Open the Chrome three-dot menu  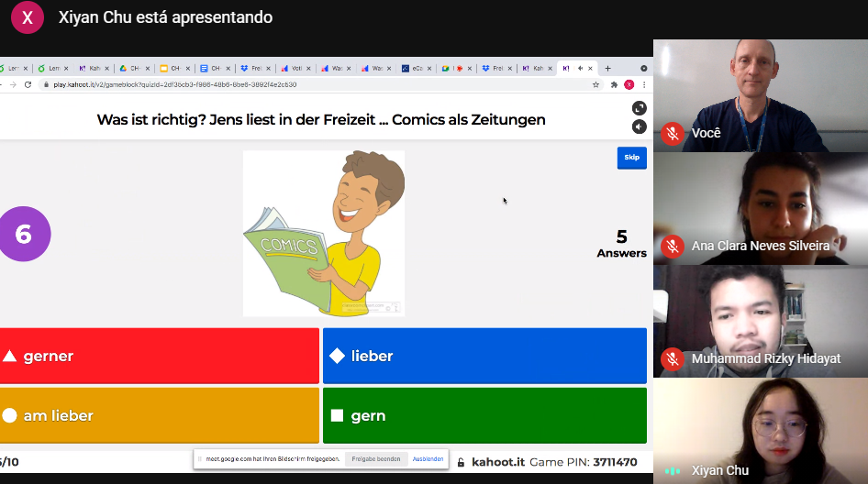[x=643, y=84]
